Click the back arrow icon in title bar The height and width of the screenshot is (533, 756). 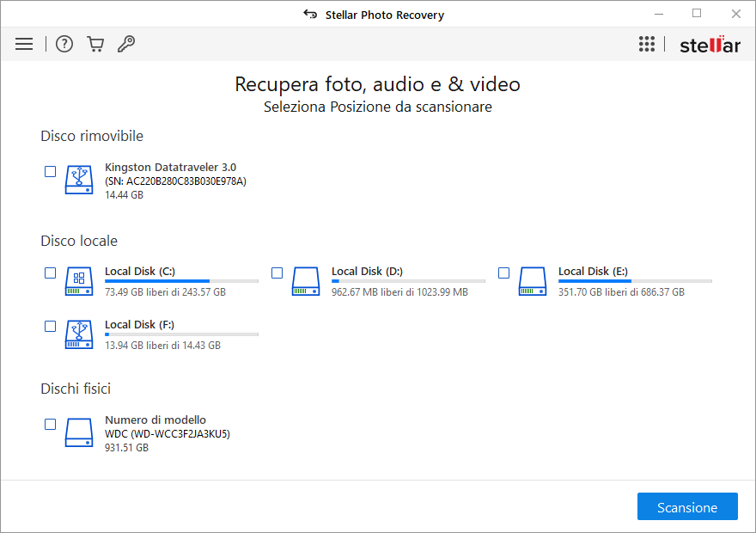click(310, 15)
